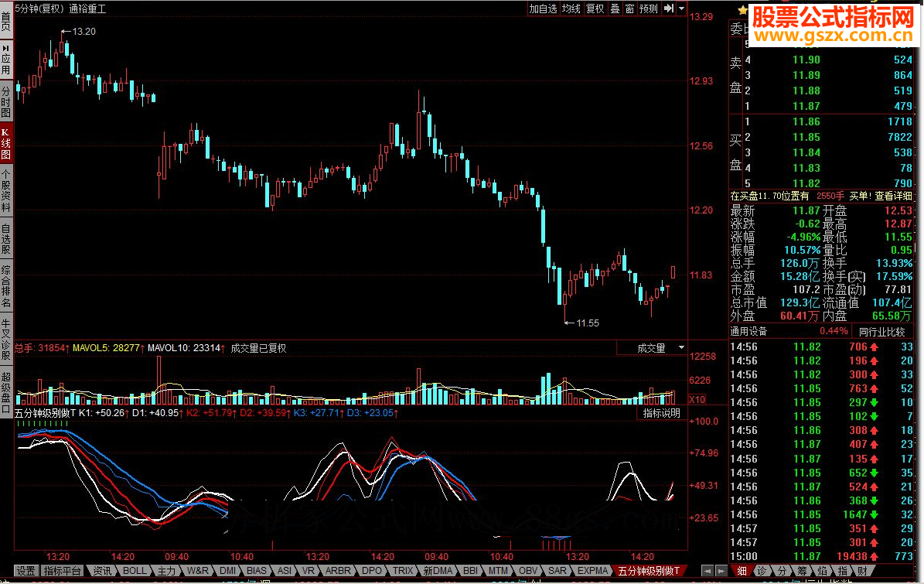
Task: Select the 诊 diagnosis tab at bottom right
Action: [762, 570]
